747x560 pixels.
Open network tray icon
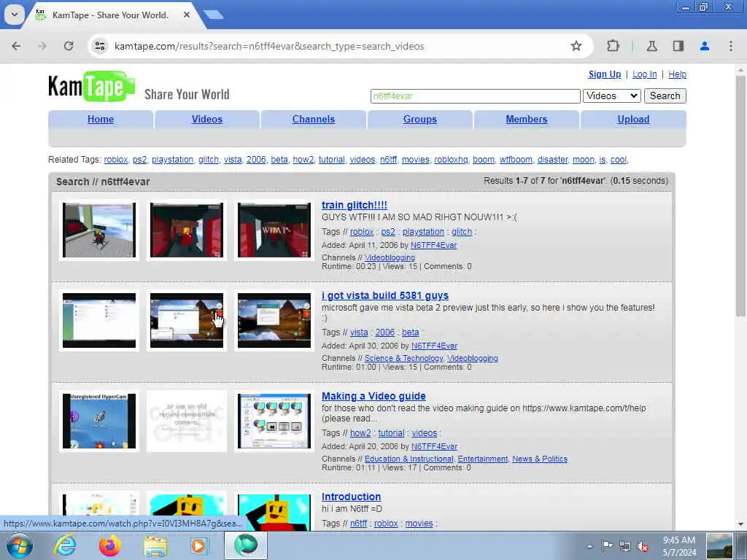coord(625,546)
